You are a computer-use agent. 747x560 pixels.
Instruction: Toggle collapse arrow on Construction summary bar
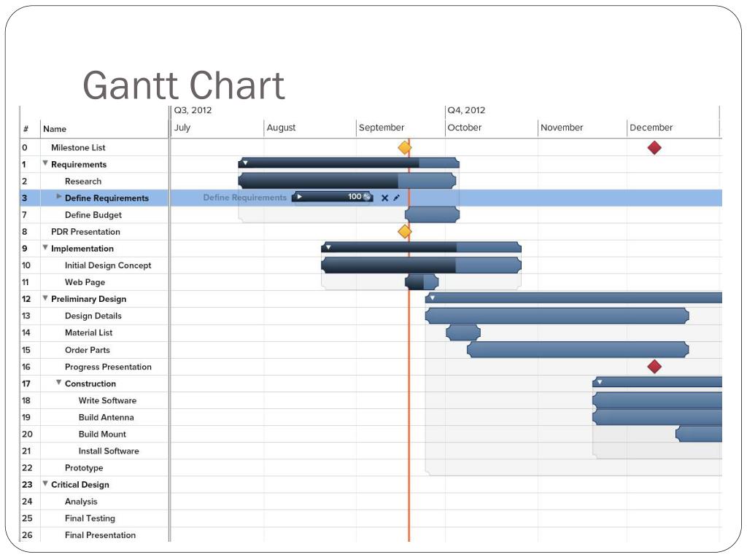point(600,382)
